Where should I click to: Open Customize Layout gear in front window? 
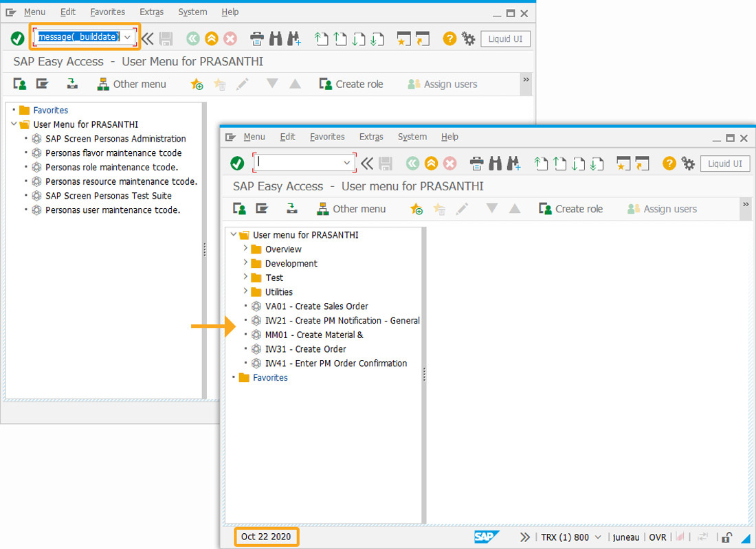688,164
